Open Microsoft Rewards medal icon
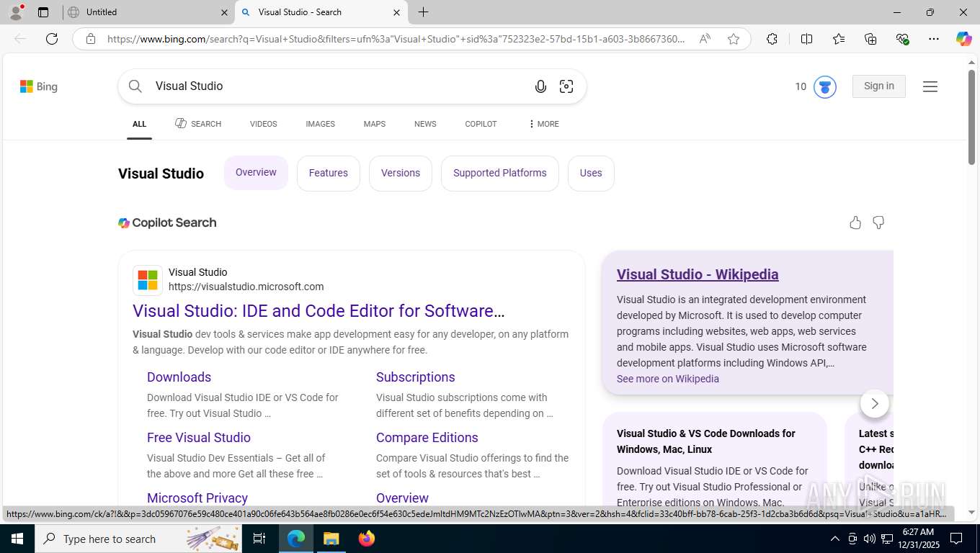Viewport: 980px width, 553px height. pos(825,86)
